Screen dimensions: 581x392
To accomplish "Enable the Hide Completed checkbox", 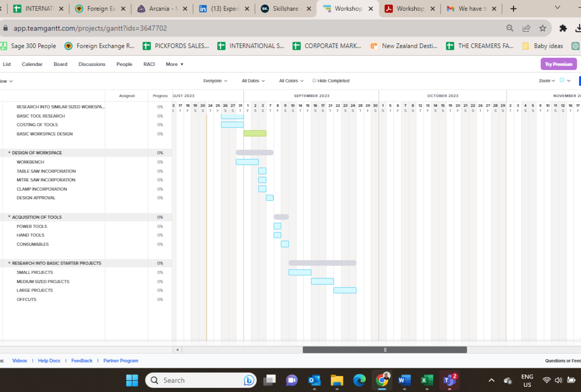I will tap(314, 80).
